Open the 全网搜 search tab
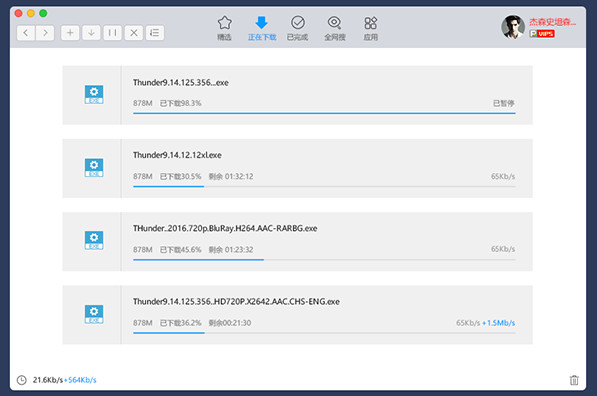The height and width of the screenshot is (396, 597). click(335, 28)
